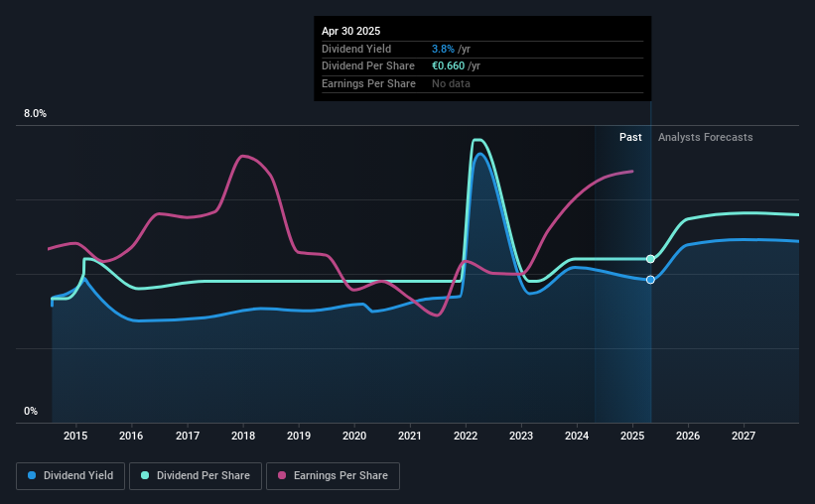This screenshot has height=504, width=815.
Task: Toggle the Earnings Per Share legend button
Action: [x=333, y=476]
